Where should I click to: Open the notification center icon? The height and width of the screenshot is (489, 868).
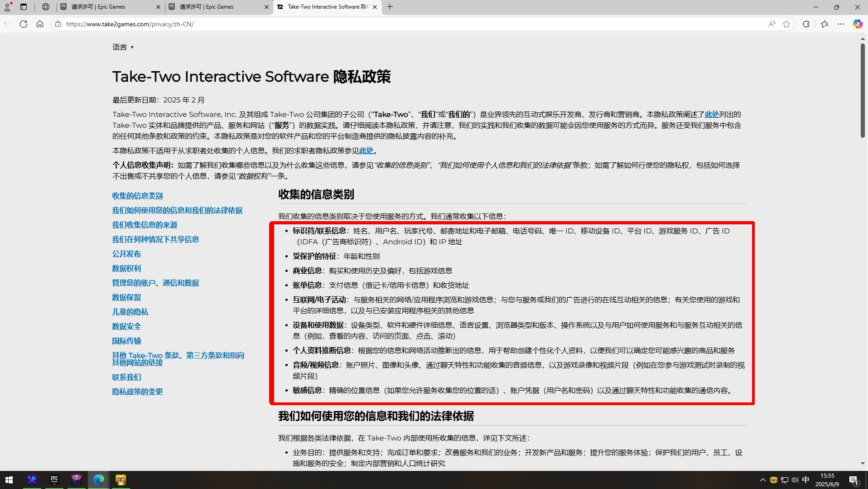click(854, 480)
